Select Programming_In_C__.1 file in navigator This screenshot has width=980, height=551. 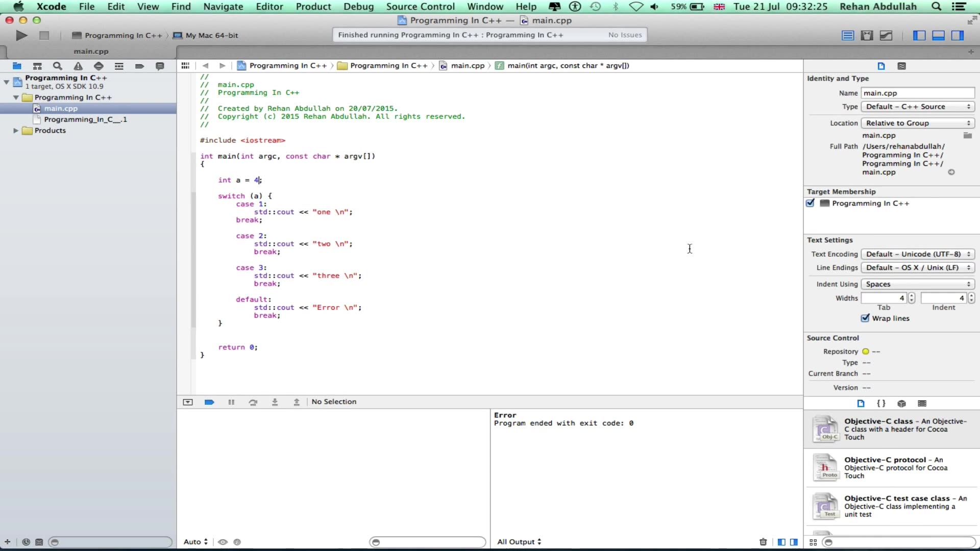[x=85, y=119]
